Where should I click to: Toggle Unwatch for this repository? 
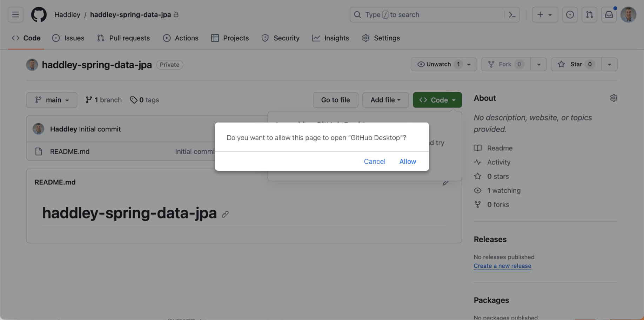438,64
